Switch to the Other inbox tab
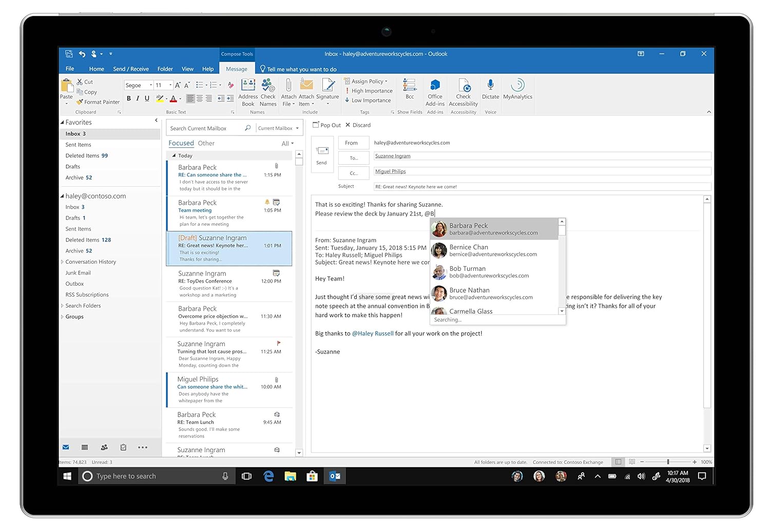The image size is (770, 532). (x=206, y=143)
